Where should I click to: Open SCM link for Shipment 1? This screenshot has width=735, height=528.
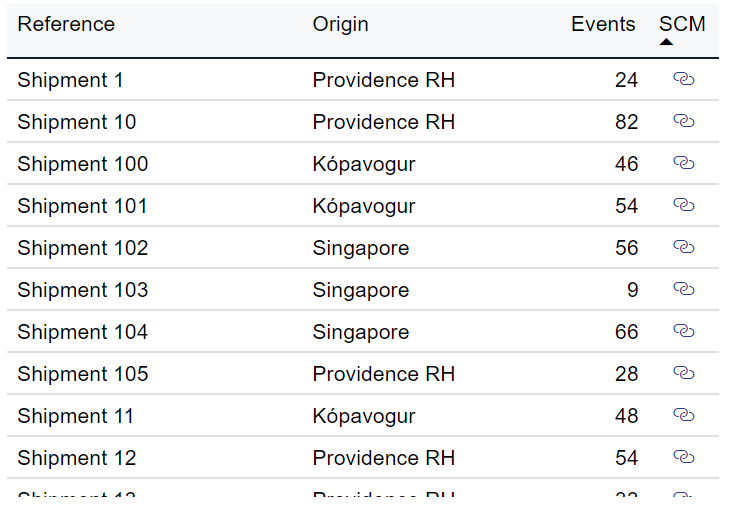(683, 79)
